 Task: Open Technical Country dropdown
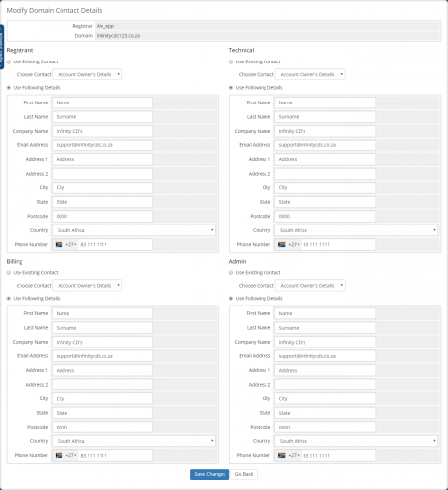[356, 230]
